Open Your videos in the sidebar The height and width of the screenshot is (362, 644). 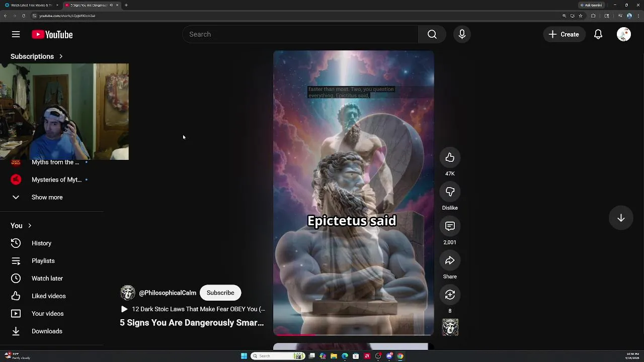[51, 314]
